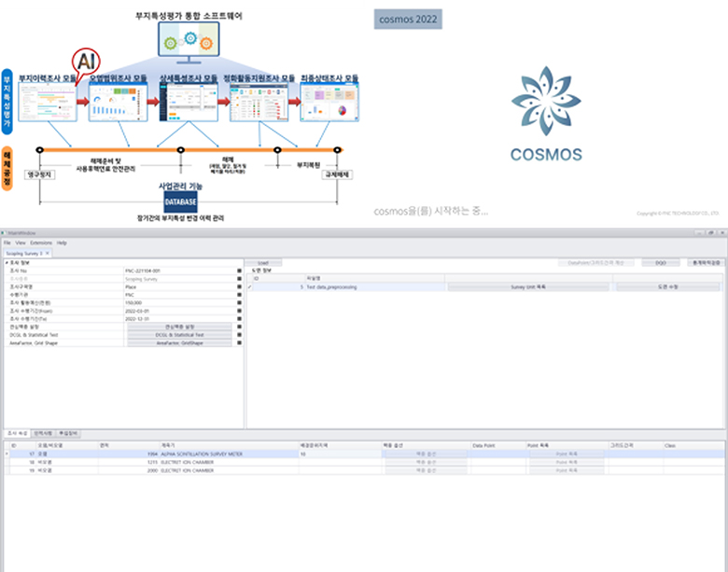Open the Extensions menu
This screenshot has height=572, width=728.
click(x=41, y=243)
